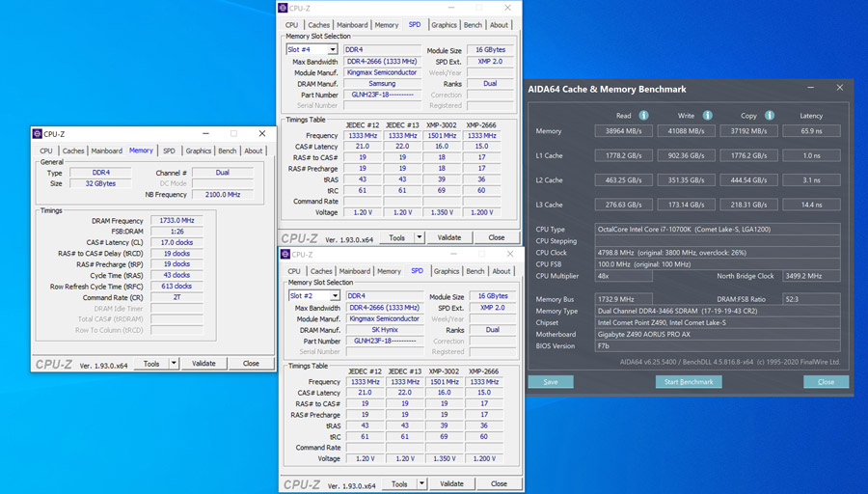Viewport: 868px width, 494px height.
Task: Open Caches tab in Slot #2 window
Action: [x=321, y=271]
